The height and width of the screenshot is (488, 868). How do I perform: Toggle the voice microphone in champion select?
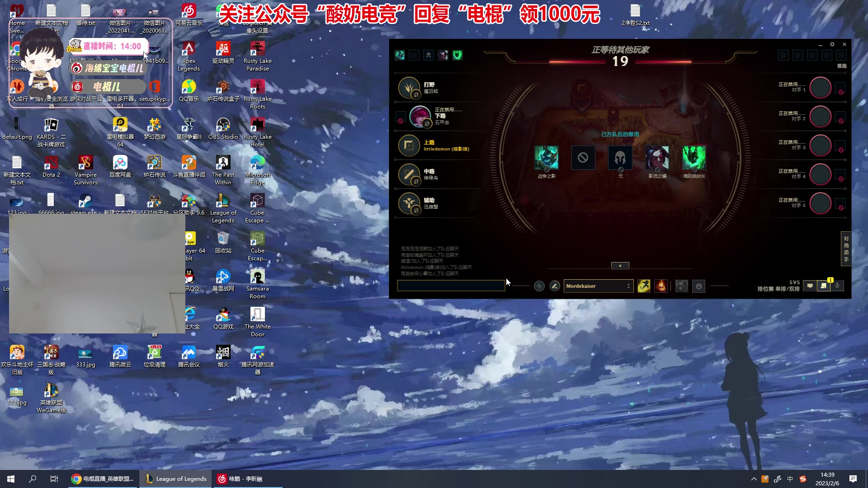click(837, 286)
